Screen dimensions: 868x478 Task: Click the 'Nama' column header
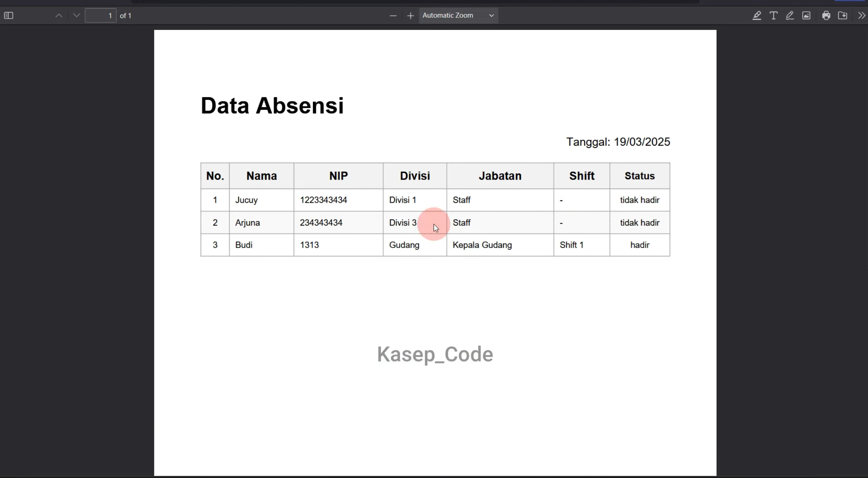262,176
